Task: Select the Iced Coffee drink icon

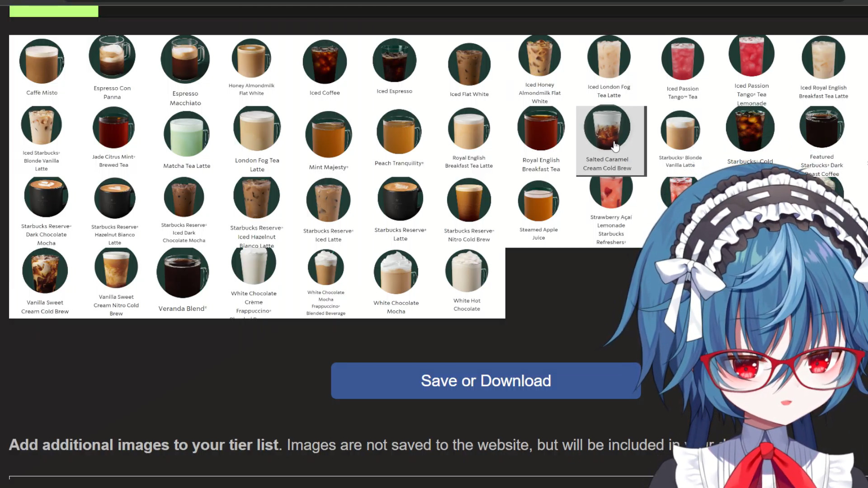Action: point(325,62)
